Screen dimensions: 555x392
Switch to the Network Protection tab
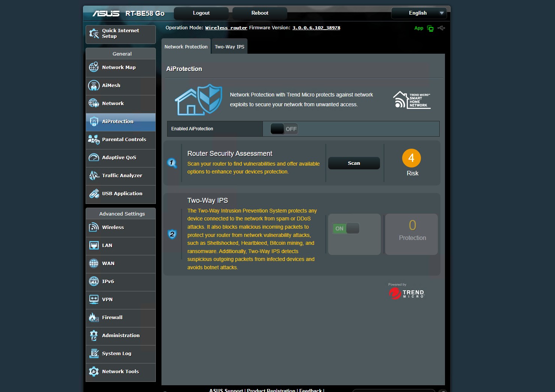coord(186,47)
